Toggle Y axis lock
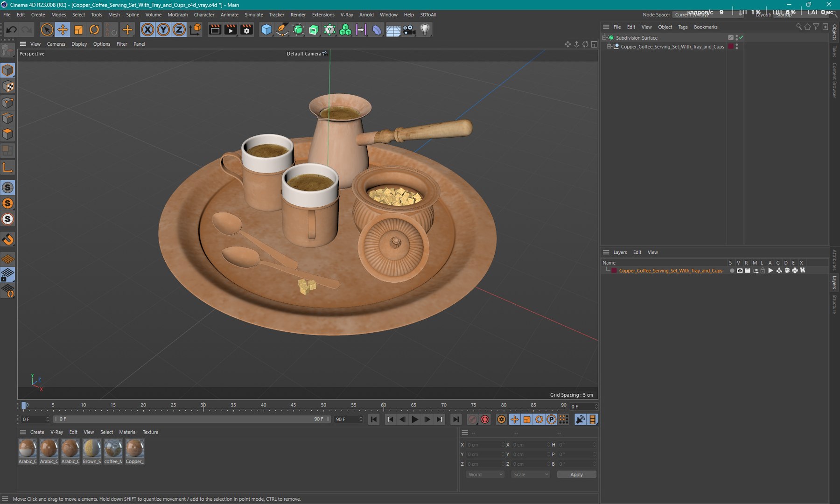This screenshot has width=840, height=504. pos(163,30)
